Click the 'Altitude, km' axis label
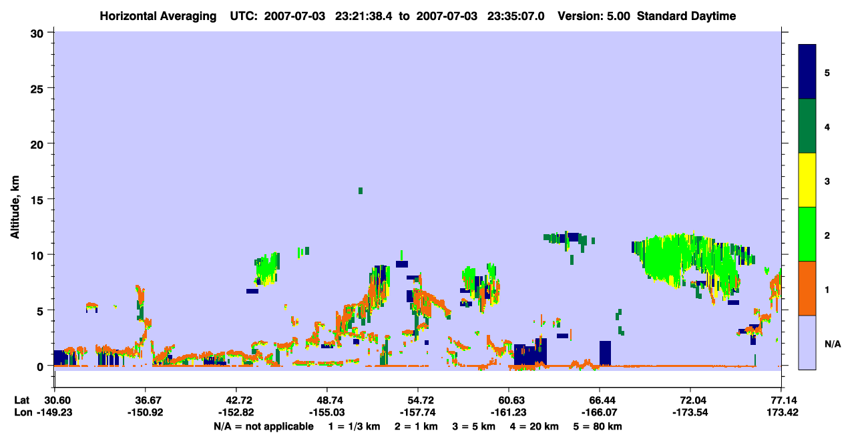 pyautogui.click(x=15, y=207)
